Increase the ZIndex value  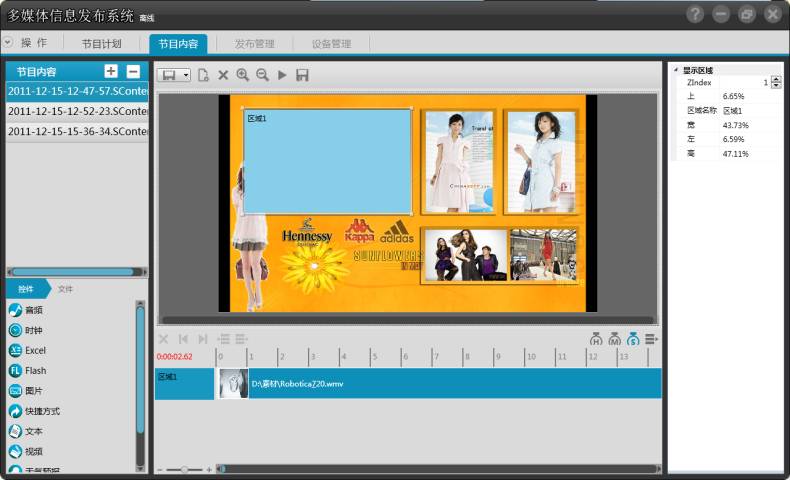[x=776, y=79]
